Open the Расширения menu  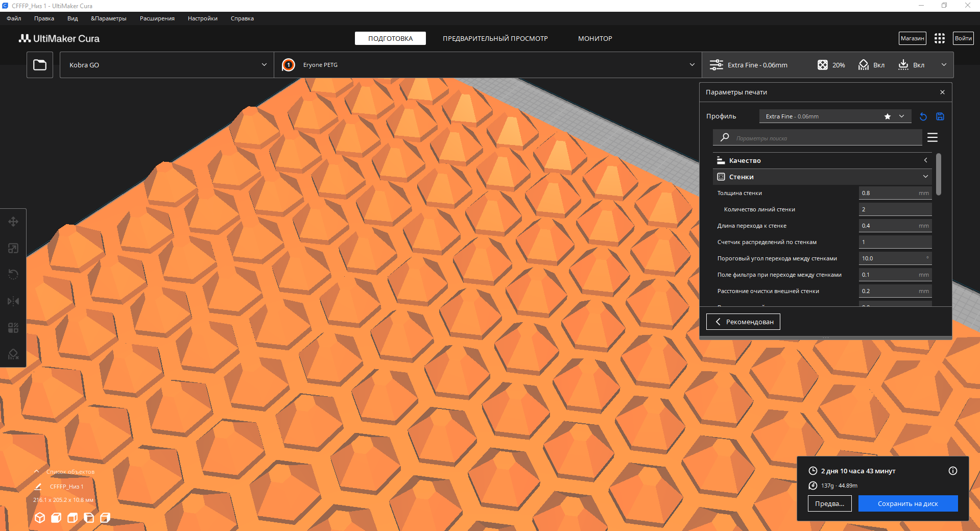pyautogui.click(x=157, y=18)
